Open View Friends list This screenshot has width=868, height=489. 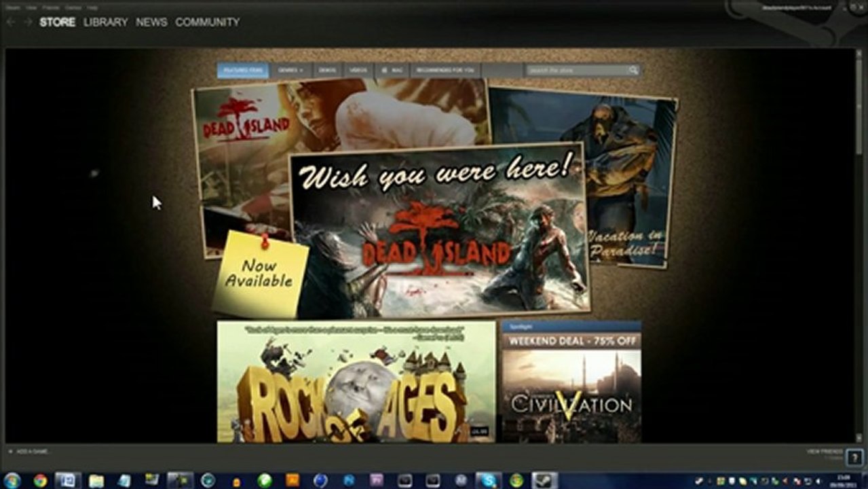[824, 451]
